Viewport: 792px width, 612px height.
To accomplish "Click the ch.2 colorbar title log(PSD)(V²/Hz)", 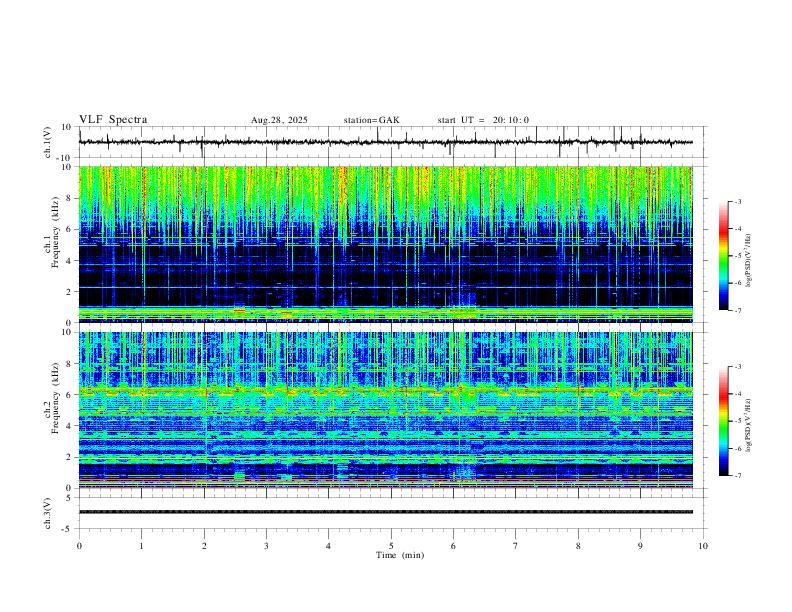I will (749, 425).
